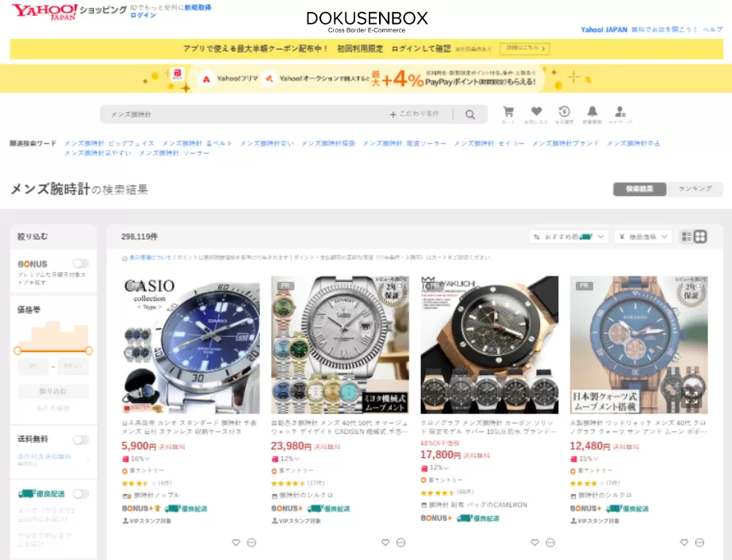
Task: Expand the 商品価格 price dropdown
Action: pyautogui.click(x=644, y=237)
